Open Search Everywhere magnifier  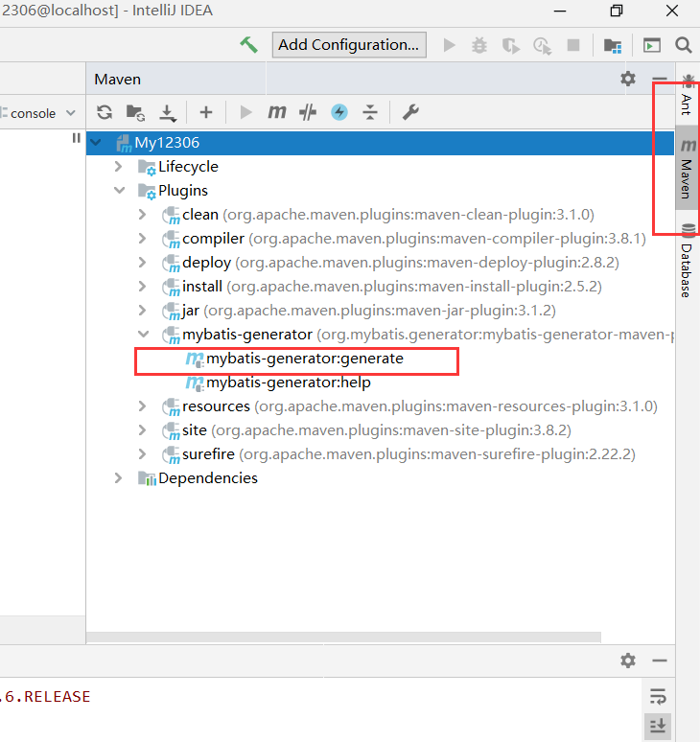point(684,45)
